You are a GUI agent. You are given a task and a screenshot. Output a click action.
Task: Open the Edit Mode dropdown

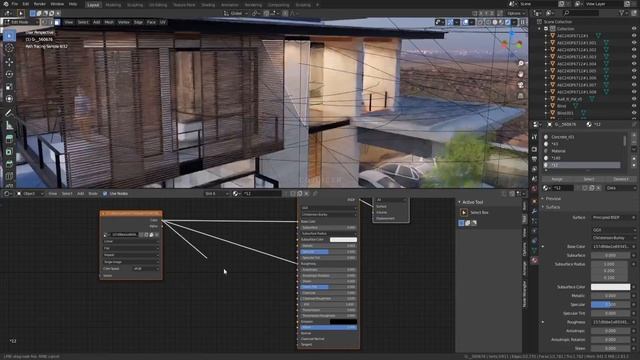(x=20, y=22)
